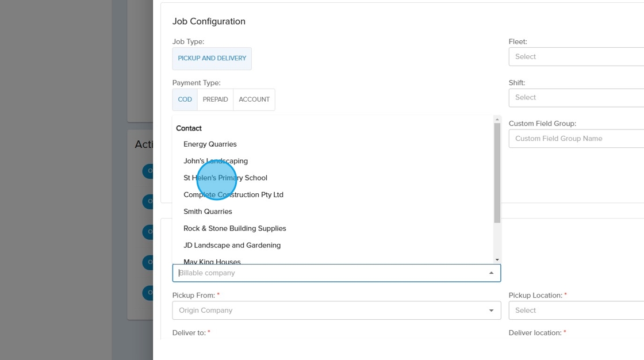This screenshot has width=644, height=360.
Task: Click the contact list scroll-up arrow
Action: 497,120
